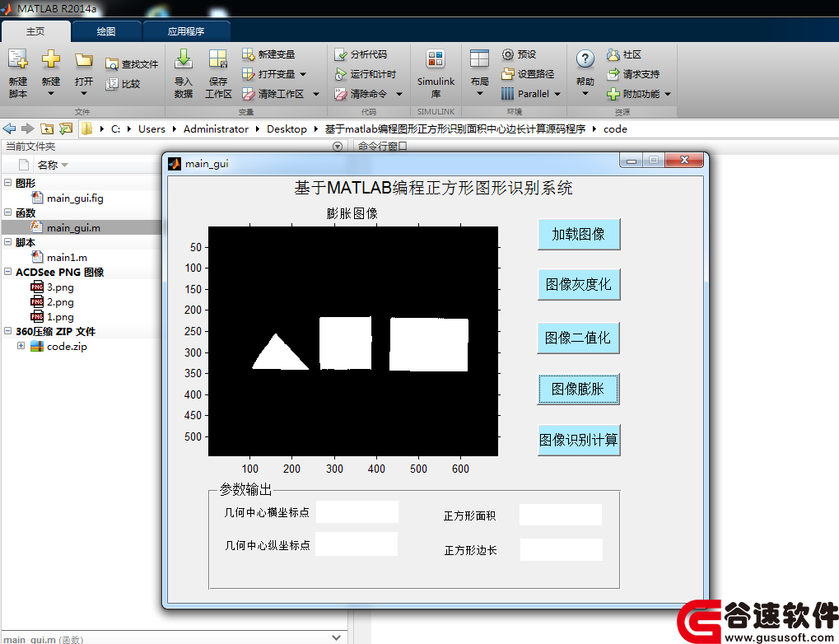Click the square side length (正方形边长) field

pos(562,550)
